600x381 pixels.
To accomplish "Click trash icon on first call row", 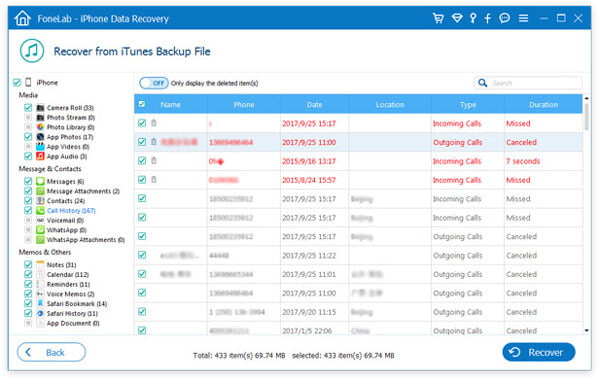I will coord(154,123).
